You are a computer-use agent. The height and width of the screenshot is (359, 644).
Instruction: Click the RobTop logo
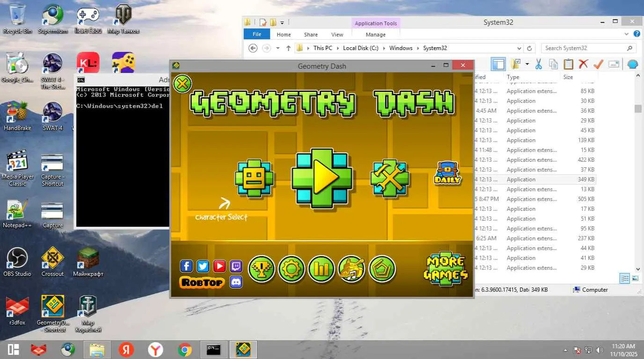pyautogui.click(x=202, y=282)
